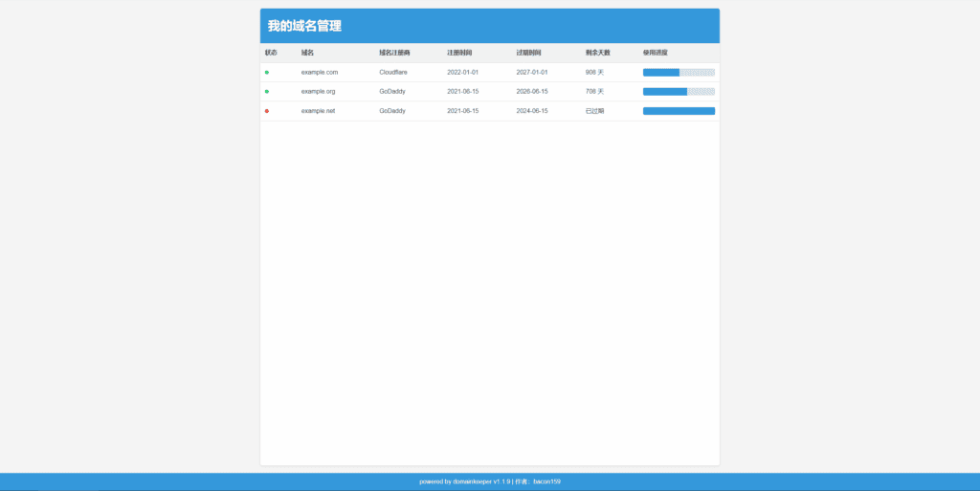Select the example.net domain name
Viewport: 980px width, 491px height.
pyautogui.click(x=318, y=111)
